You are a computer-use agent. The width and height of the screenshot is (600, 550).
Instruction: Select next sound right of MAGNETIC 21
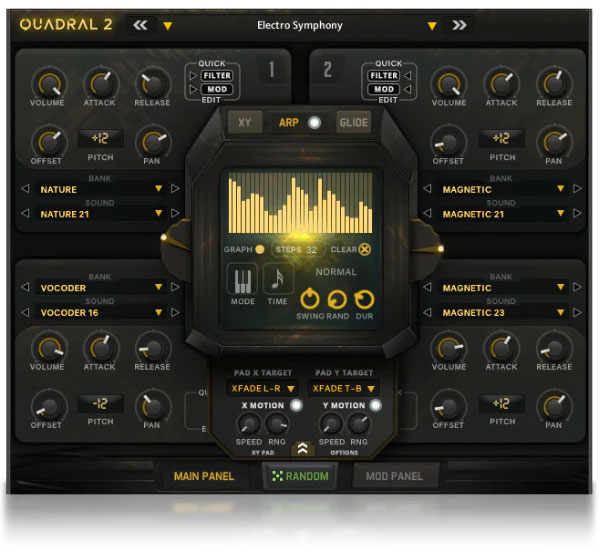tap(577, 213)
